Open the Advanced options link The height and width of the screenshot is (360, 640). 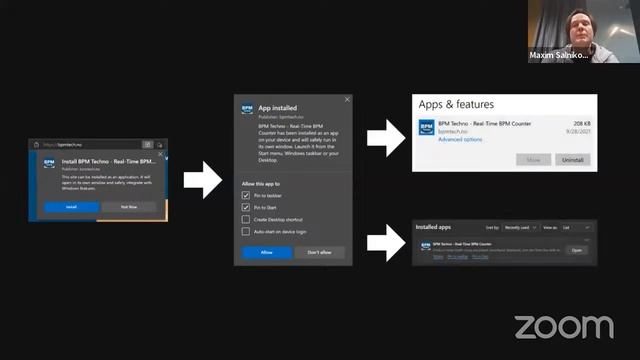(x=460, y=140)
